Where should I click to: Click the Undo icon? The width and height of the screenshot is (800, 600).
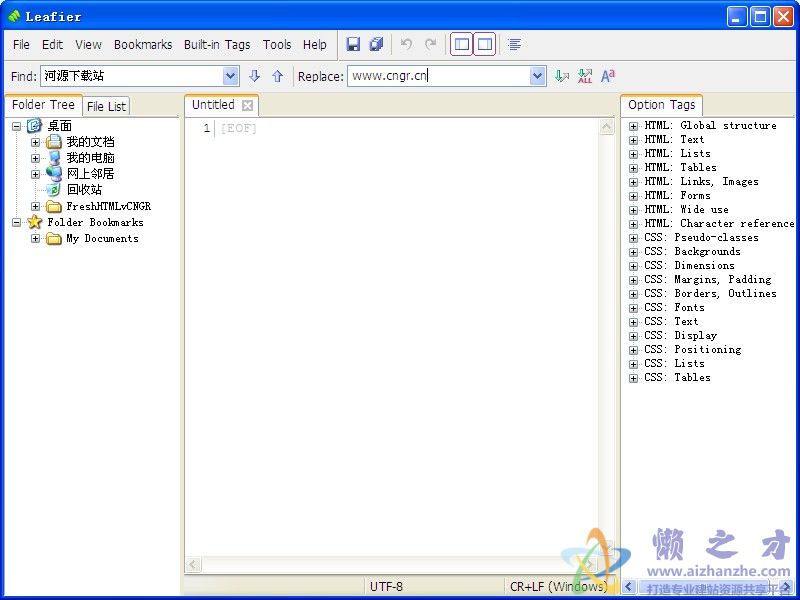point(407,44)
